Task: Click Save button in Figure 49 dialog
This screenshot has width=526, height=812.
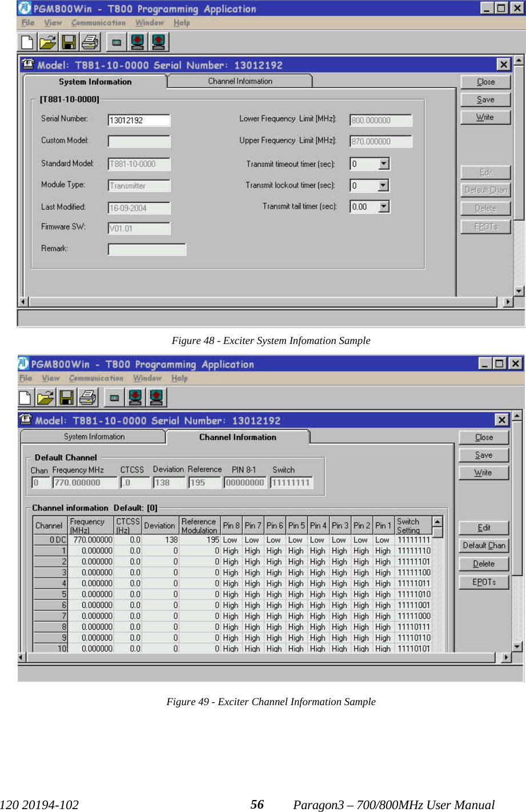Action: 484,455
